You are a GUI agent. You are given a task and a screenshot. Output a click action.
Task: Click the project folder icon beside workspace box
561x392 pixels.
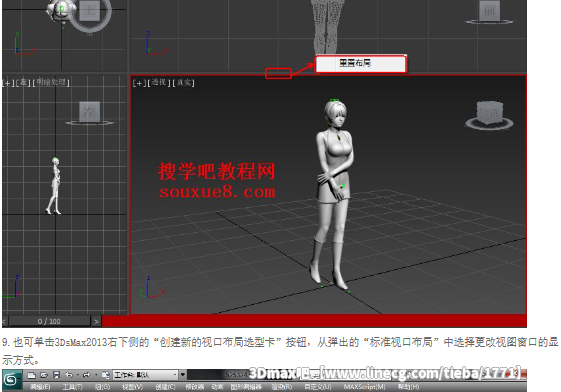[x=106, y=375]
